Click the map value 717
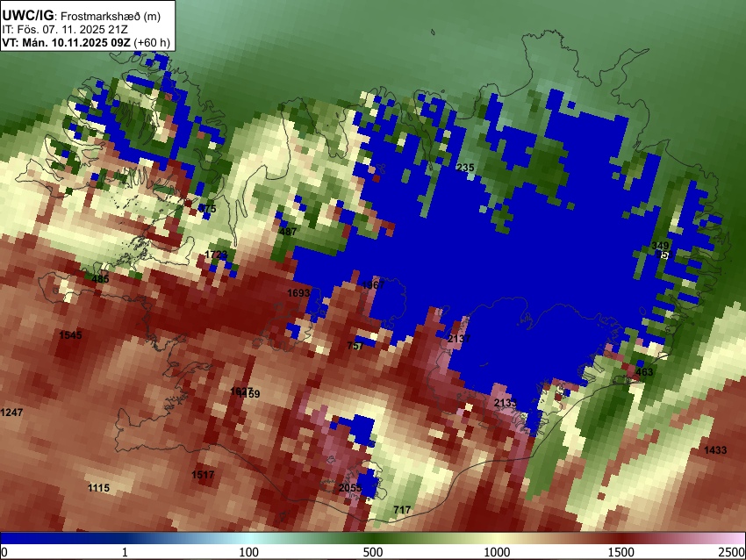Screen dimensions: 746x560 click(x=402, y=510)
